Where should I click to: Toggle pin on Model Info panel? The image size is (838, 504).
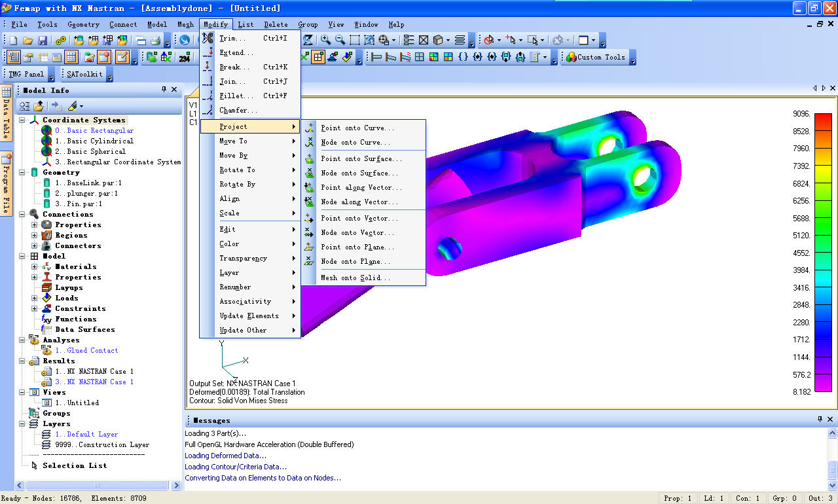(164, 90)
